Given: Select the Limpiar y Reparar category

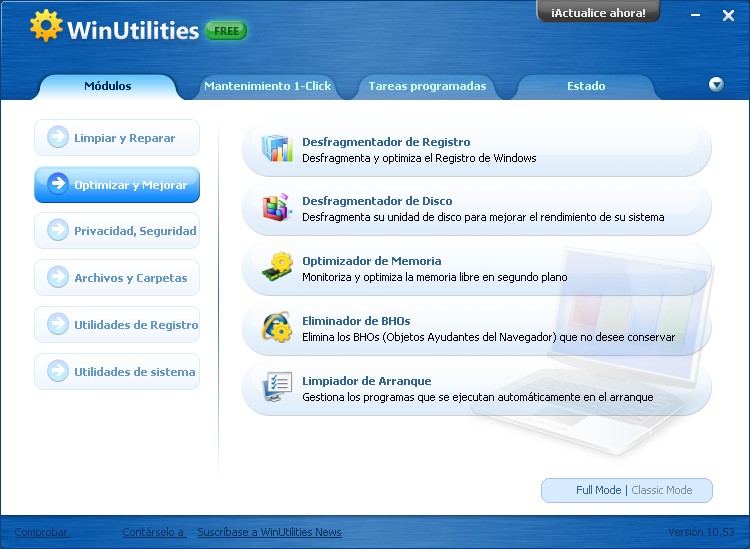Looking at the screenshot, I should (x=117, y=138).
